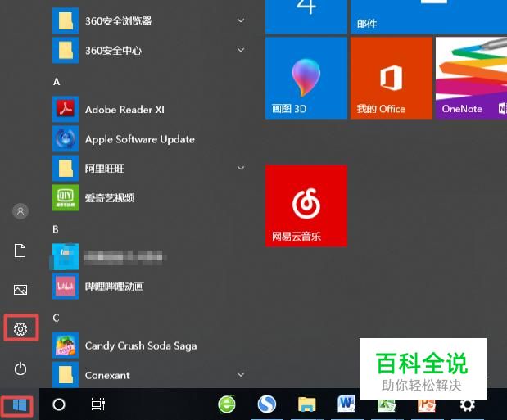Open the 我的 Office tile

pyautogui.click(x=392, y=78)
